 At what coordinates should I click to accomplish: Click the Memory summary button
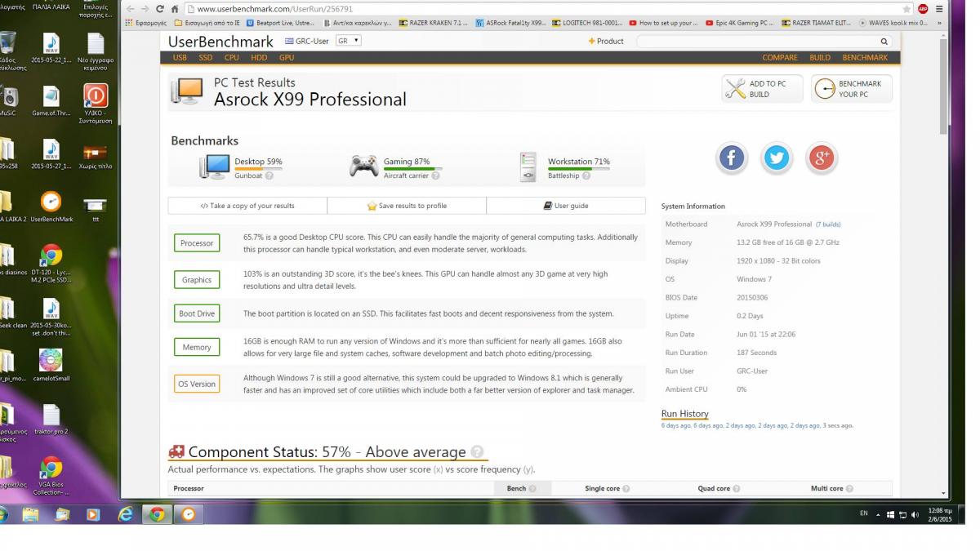pyautogui.click(x=197, y=347)
